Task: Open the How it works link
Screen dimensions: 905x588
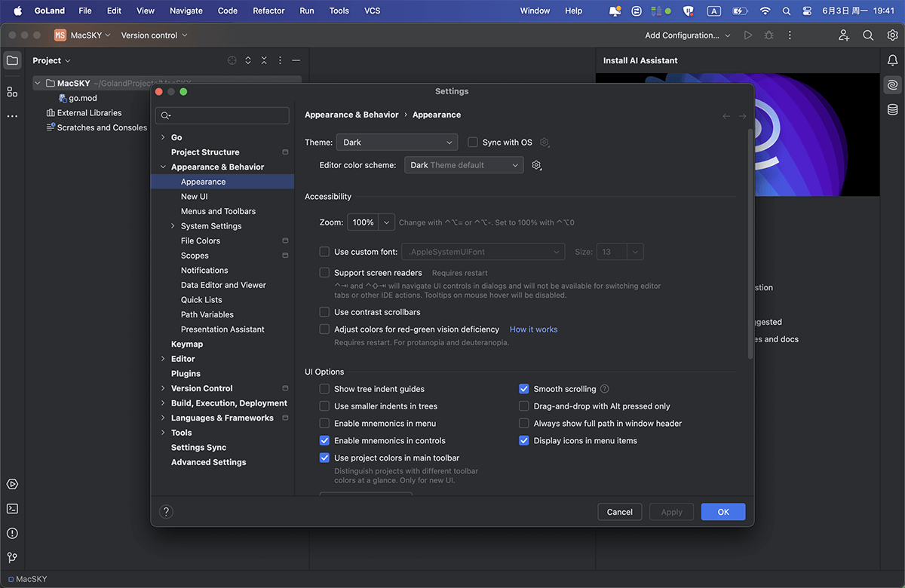Action: pos(534,329)
